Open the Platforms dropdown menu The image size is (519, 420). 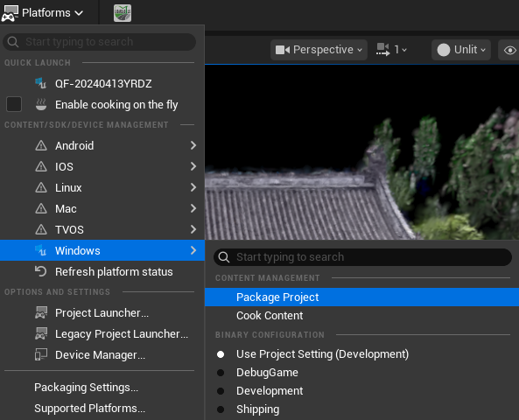tap(42, 13)
